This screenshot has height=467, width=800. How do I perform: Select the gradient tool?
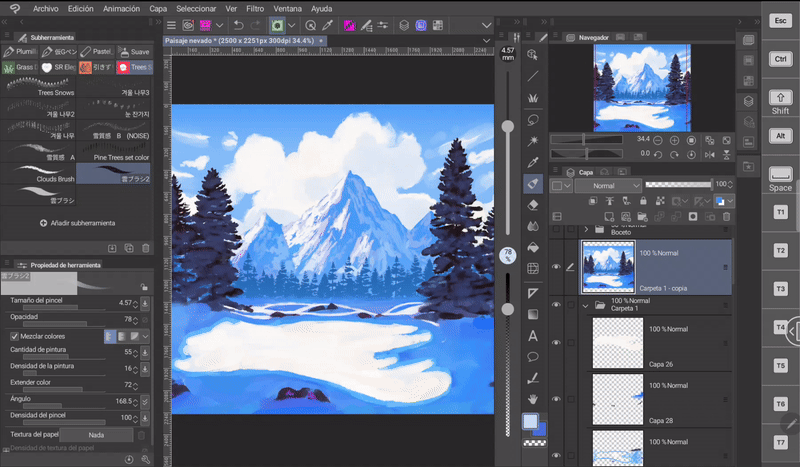533,314
